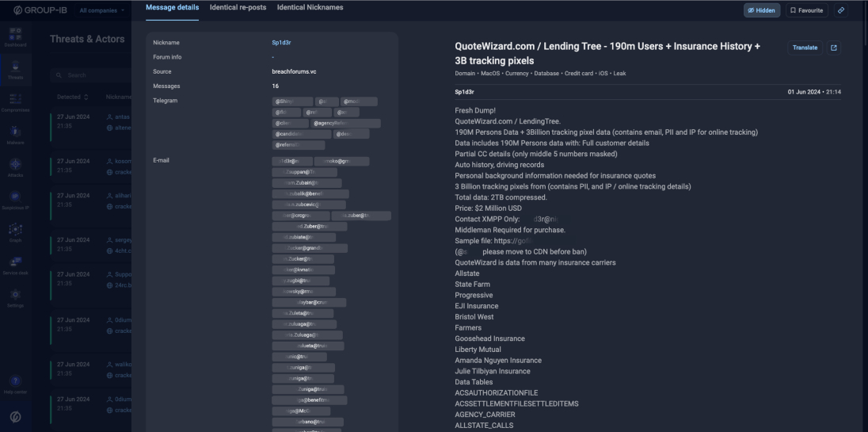Click the Attacks crosshair icon
The width and height of the screenshot is (868, 432).
click(16, 166)
